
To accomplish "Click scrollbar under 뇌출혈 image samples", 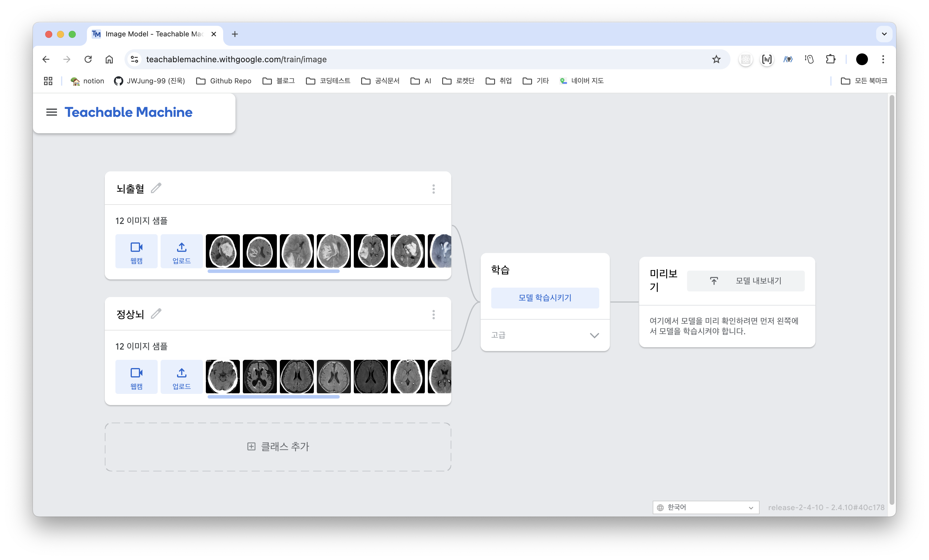I will [273, 271].
